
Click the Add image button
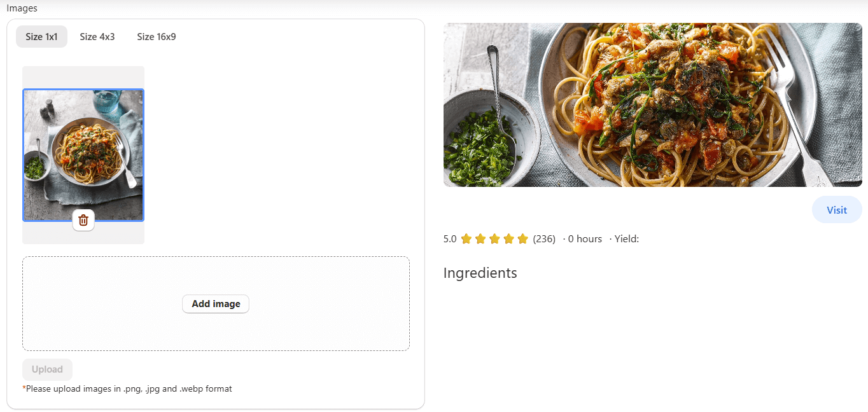click(215, 303)
